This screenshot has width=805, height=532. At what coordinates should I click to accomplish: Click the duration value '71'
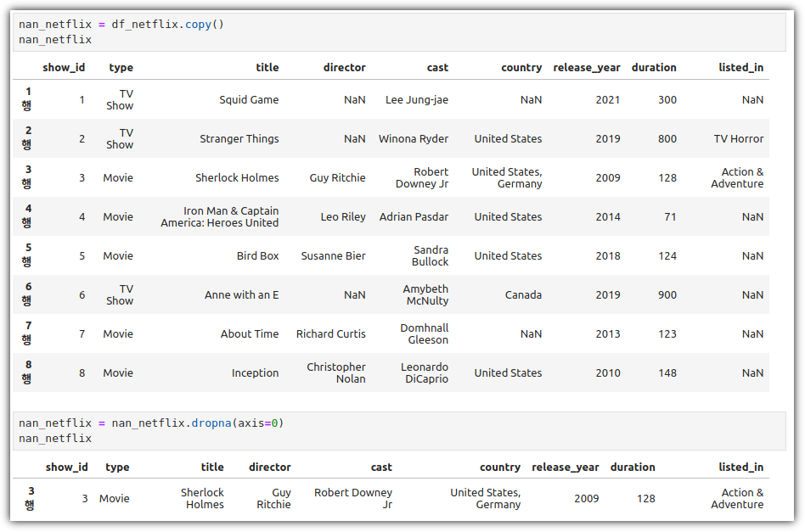point(670,216)
